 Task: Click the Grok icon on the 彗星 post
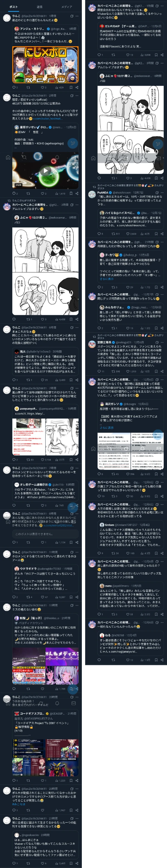click(72, 95)
